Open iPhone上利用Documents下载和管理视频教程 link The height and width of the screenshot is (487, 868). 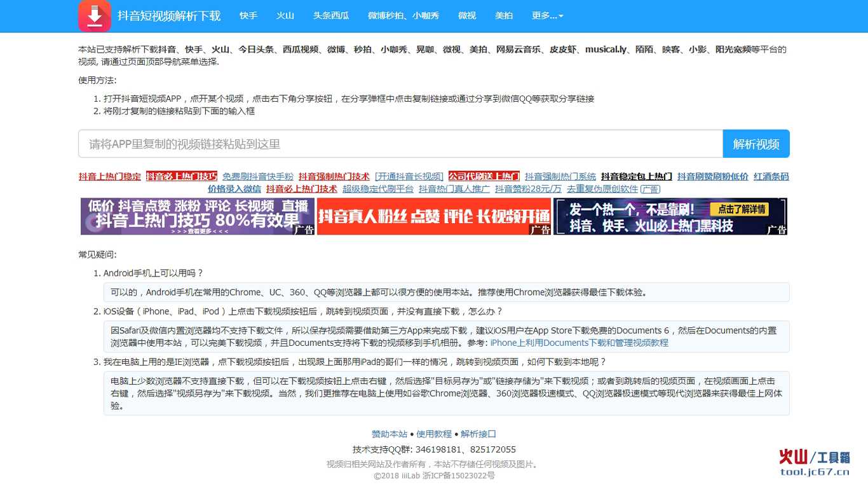580,343
